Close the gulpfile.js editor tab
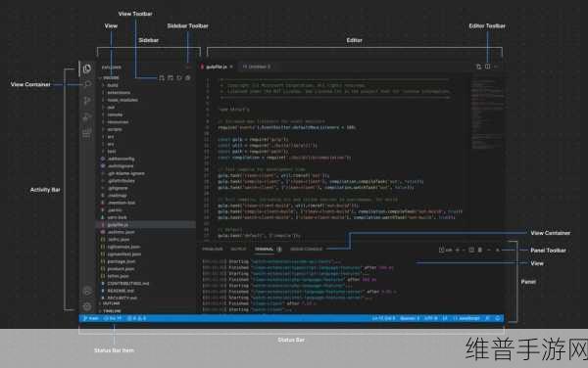The height and width of the screenshot is (368, 588). point(231,67)
